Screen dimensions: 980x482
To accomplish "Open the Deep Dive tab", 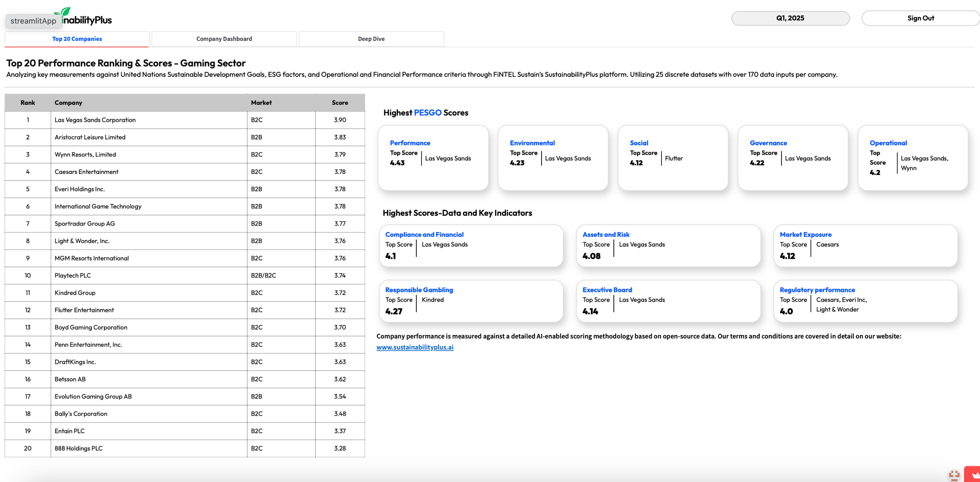I will 371,39.
